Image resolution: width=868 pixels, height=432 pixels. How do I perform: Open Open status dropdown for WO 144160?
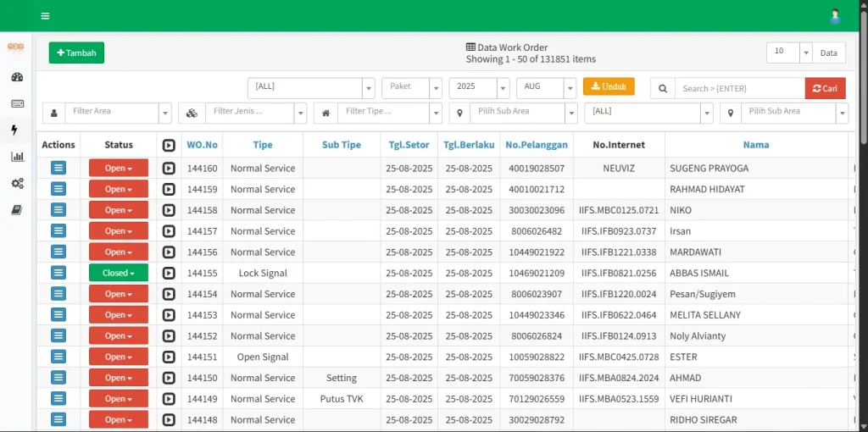(119, 169)
